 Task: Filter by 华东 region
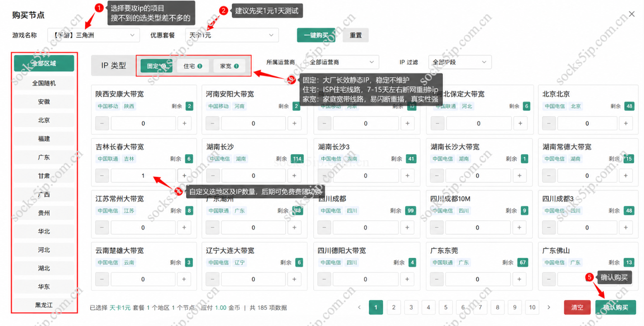(44, 287)
